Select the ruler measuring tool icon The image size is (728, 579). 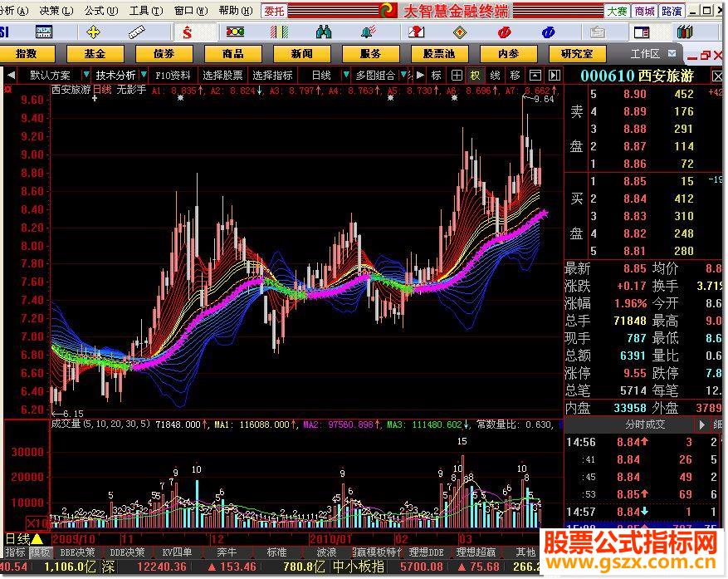(x=136, y=32)
